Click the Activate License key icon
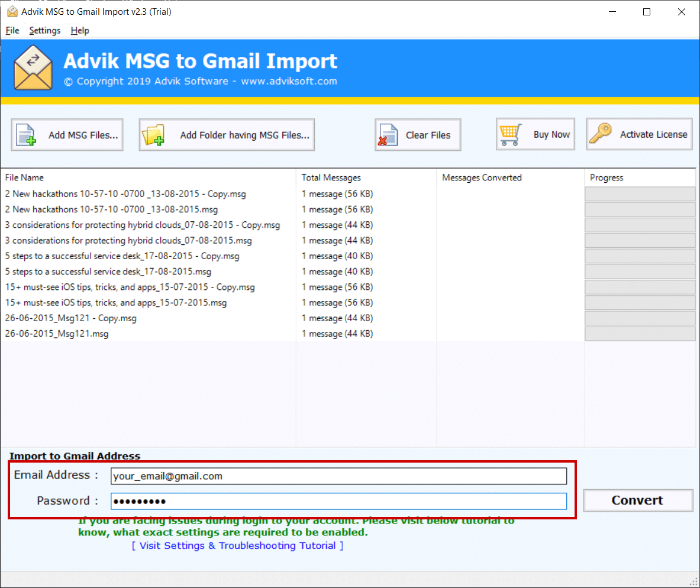This screenshot has width=700, height=588. [x=601, y=134]
